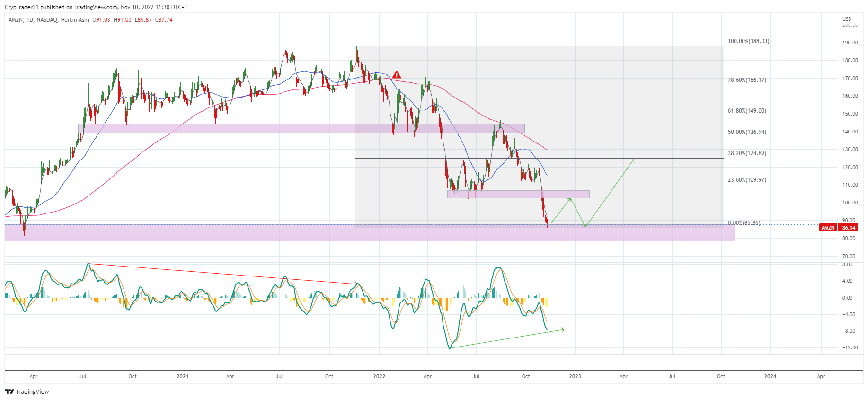Image resolution: width=868 pixels, height=400 pixels.
Task: Click the H91.03 high value
Action: pyautogui.click(x=123, y=20)
